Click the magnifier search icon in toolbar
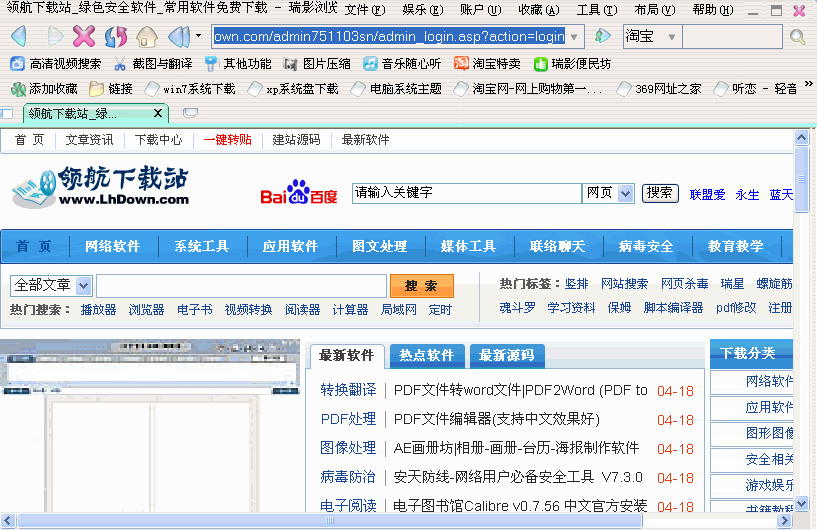 (x=797, y=36)
